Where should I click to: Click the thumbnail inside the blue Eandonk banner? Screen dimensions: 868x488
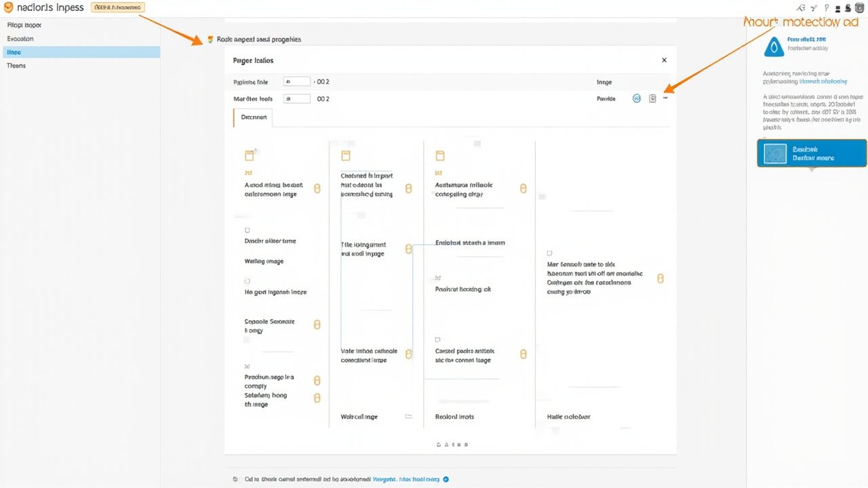(775, 153)
